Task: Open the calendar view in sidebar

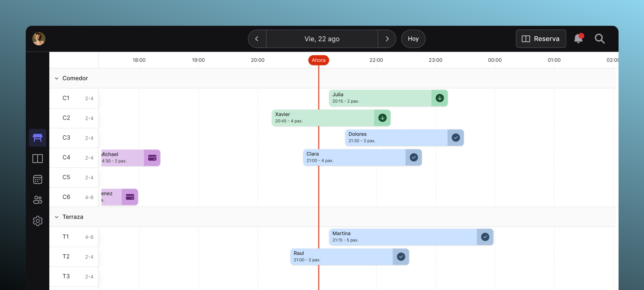Action: [38, 179]
